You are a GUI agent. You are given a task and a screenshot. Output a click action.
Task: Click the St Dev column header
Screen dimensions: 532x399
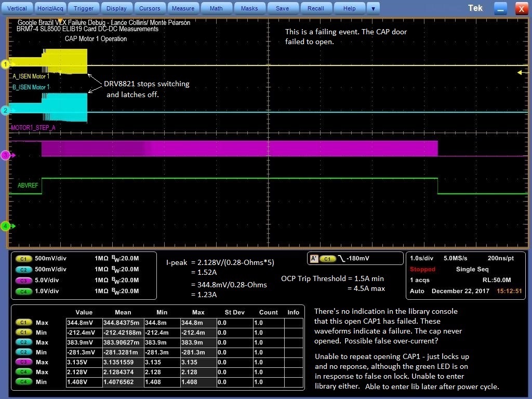[x=234, y=312]
